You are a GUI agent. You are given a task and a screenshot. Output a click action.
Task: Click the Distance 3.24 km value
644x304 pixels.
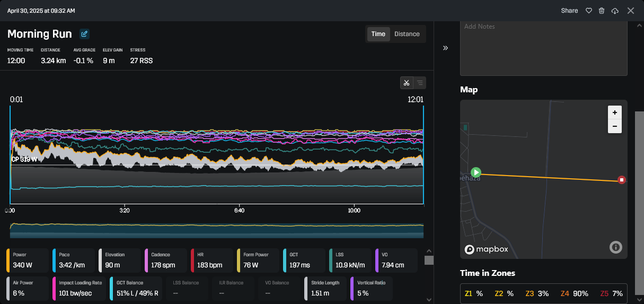54,60
